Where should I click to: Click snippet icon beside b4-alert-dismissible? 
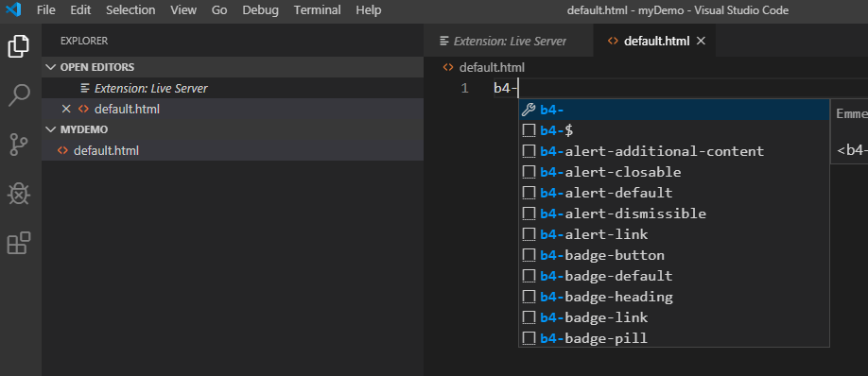(x=529, y=214)
